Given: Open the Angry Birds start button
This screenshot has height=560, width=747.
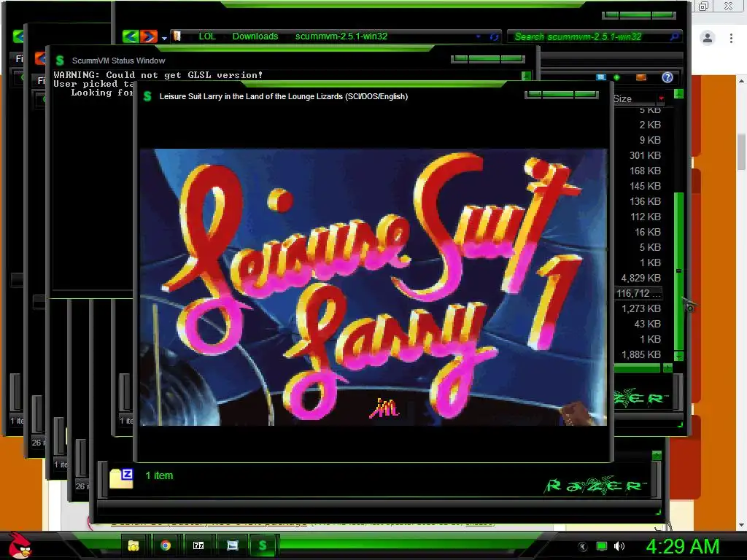Looking at the screenshot, I should tap(20, 545).
